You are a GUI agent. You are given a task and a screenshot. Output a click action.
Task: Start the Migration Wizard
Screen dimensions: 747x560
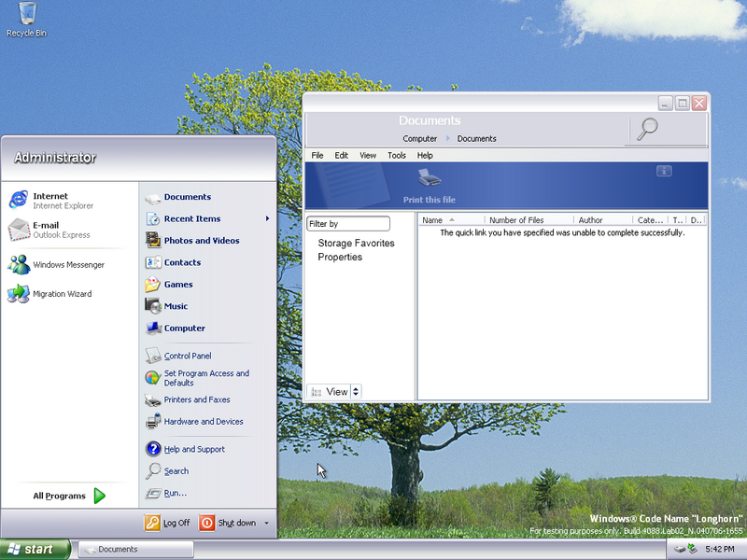tap(19, 294)
